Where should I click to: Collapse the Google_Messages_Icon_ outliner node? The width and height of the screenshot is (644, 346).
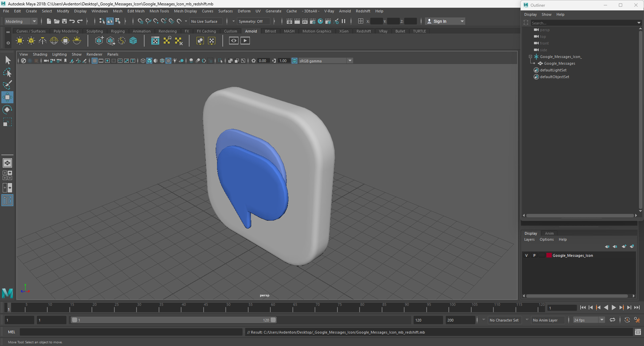(530, 57)
